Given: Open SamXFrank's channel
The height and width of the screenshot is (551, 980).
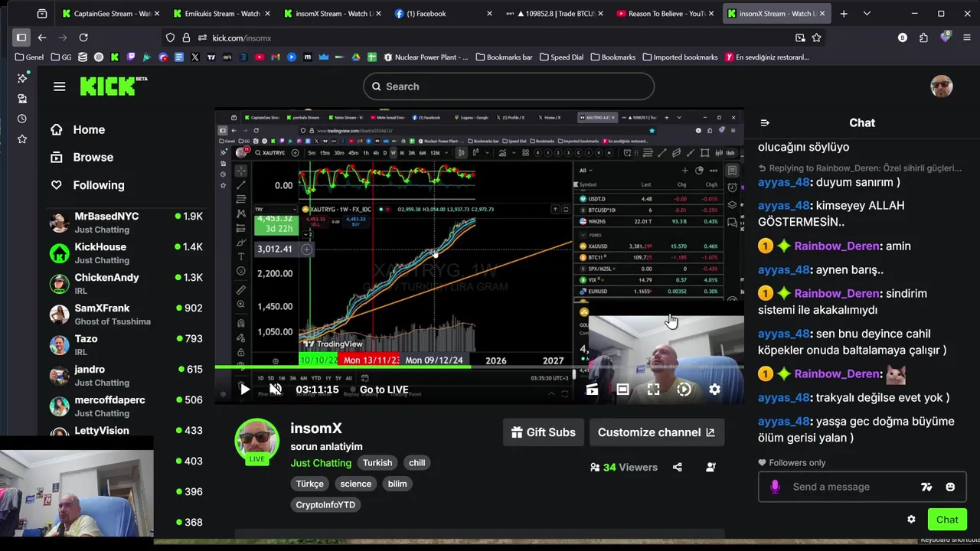Looking at the screenshot, I should pyautogui.click(x=126, y=315).
